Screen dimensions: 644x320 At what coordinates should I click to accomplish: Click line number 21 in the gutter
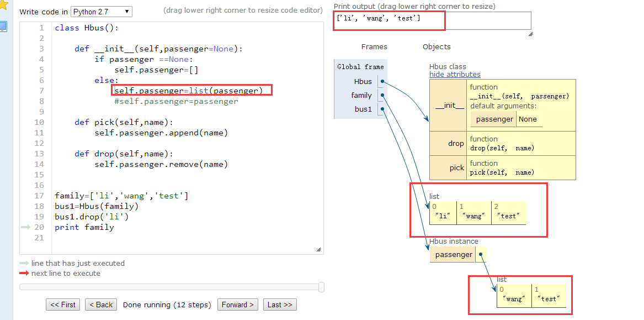pos(39,238)
